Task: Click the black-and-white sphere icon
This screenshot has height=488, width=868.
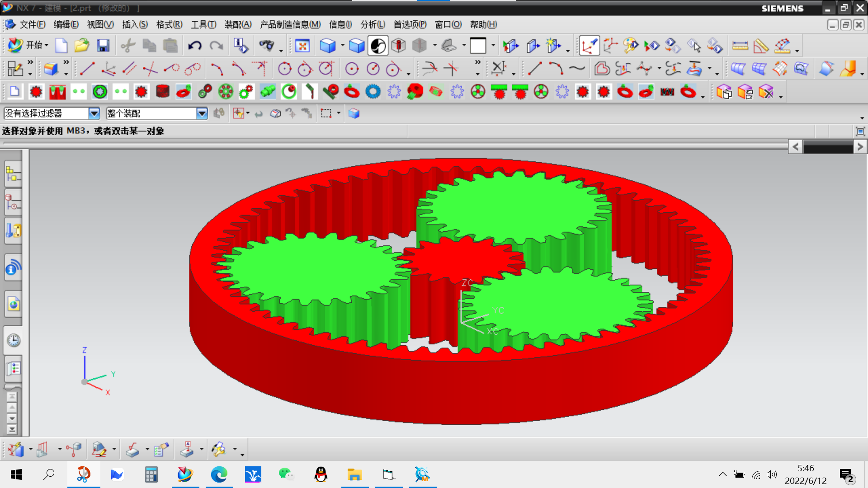Action: click(378, 46)
